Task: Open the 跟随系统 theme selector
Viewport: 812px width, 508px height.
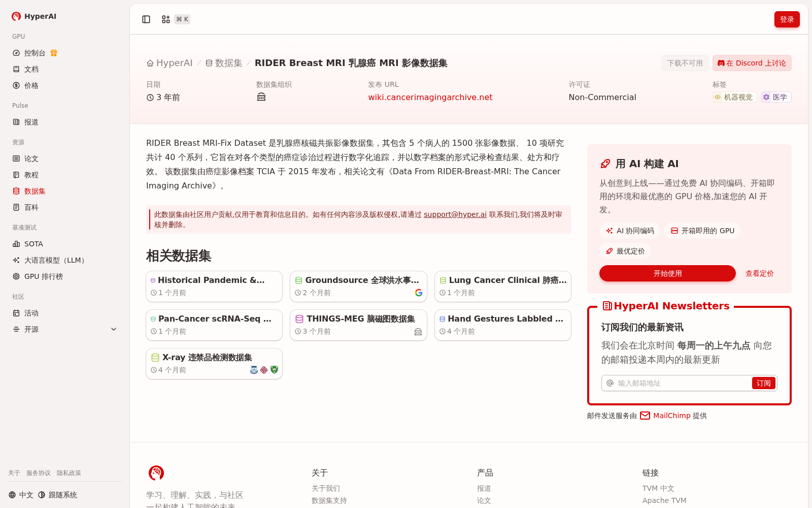Action: (x=57, y=495)
